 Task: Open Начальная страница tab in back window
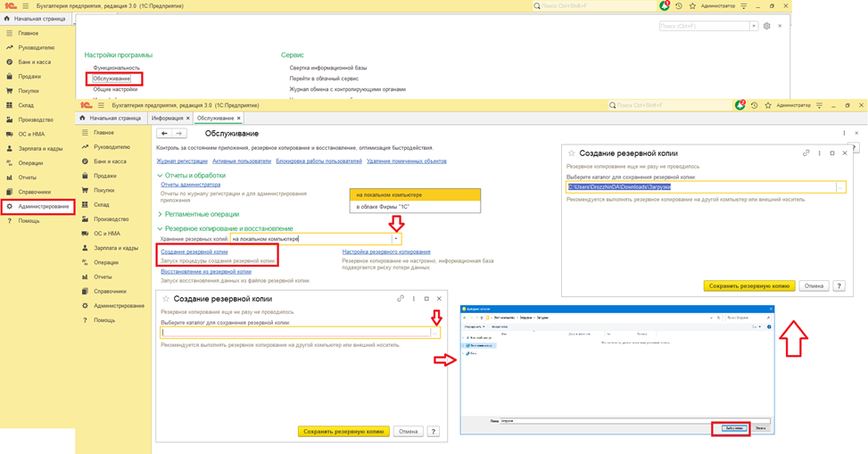(34, 19)
